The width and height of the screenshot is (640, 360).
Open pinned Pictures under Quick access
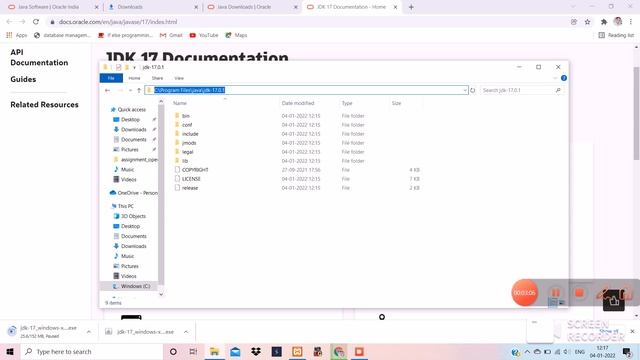[130, 149]
